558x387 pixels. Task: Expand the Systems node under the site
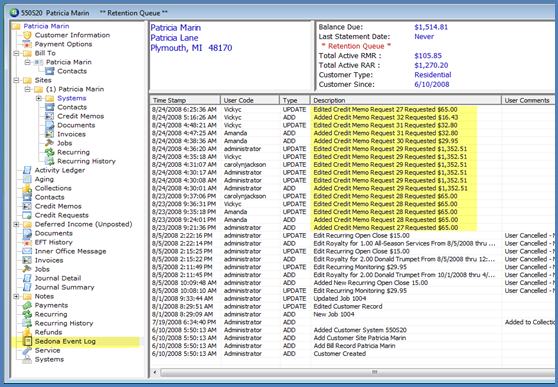(39, 98)
